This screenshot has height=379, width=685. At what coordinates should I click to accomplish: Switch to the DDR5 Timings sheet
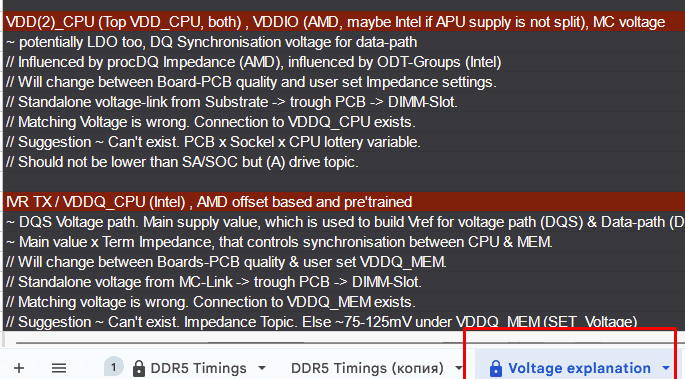198,368
